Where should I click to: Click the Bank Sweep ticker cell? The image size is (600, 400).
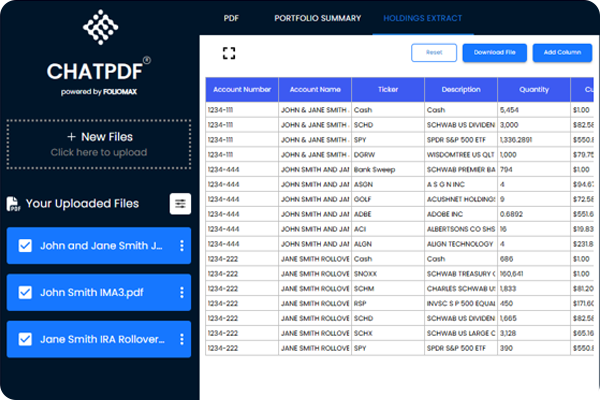388,170
